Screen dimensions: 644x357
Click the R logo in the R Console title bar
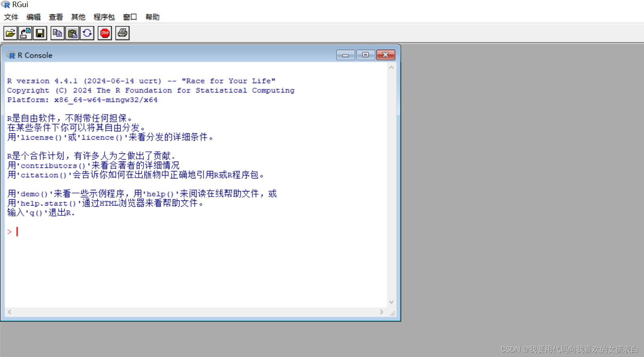[x=11, y=55]
